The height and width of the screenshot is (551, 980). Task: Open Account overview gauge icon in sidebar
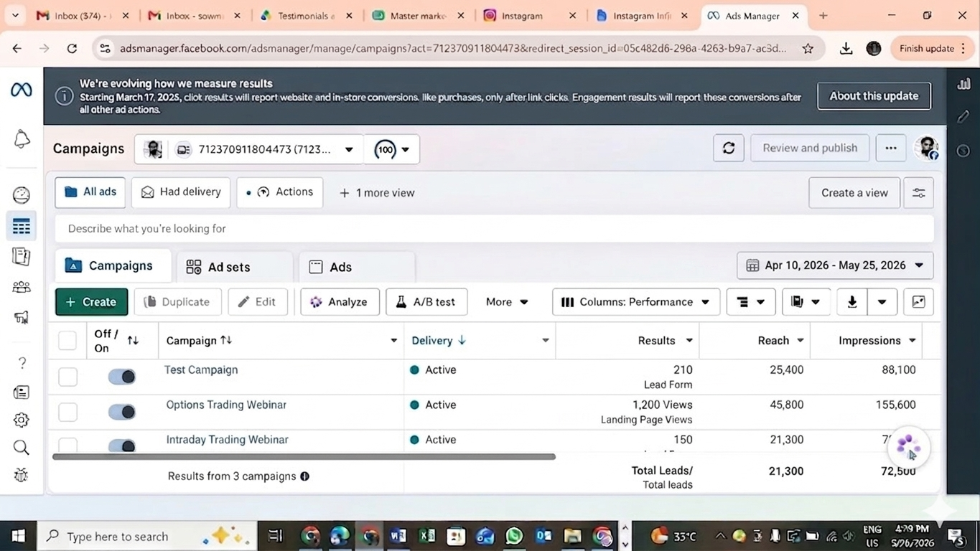22,195
